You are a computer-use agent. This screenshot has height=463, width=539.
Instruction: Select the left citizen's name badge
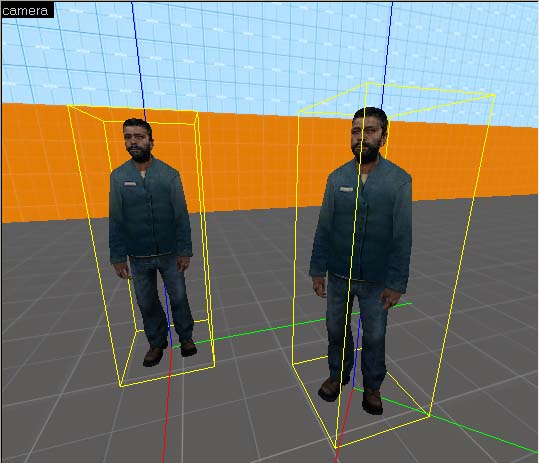130,184
